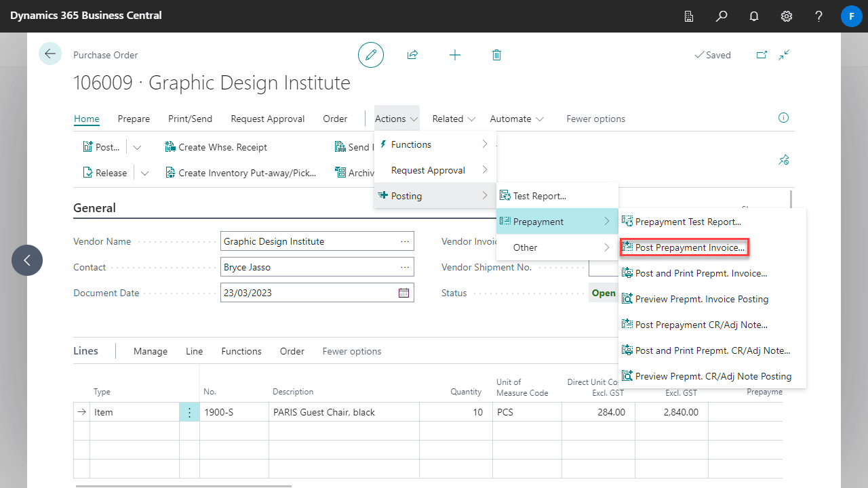Click Order in Lines section
This screenshot has width=868, height=488.
[292, 351]
